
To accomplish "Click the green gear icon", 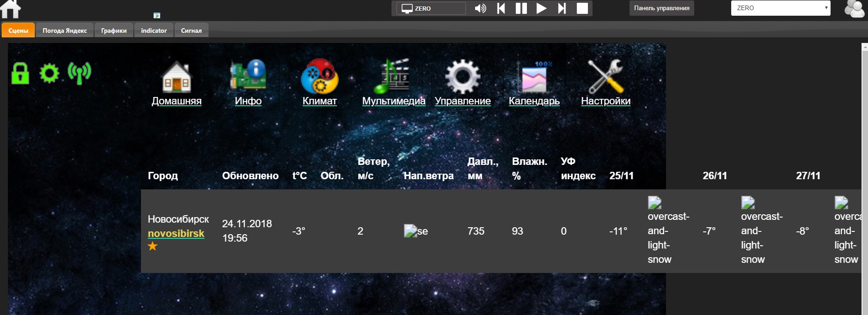I will click(49, 73).
